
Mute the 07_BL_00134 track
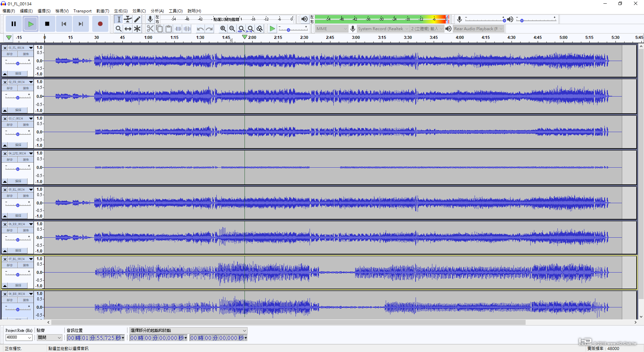[x=10, y=265]
